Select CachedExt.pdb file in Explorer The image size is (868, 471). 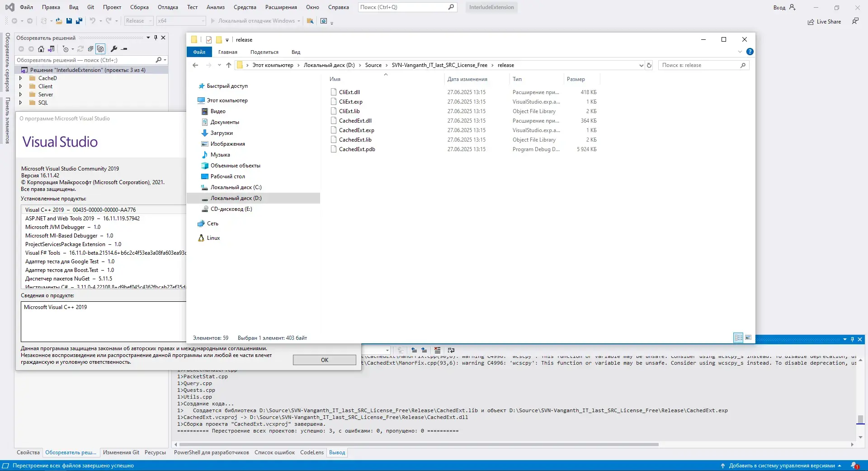(x=357, y=149)
